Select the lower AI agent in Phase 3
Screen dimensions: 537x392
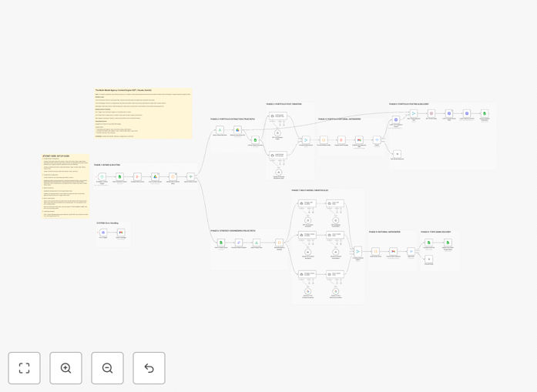coord(278,155)
